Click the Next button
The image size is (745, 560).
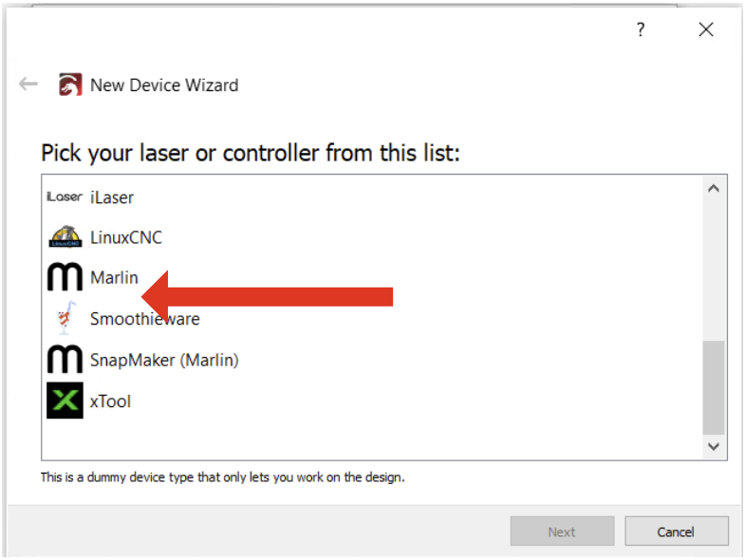pos(562,531)
